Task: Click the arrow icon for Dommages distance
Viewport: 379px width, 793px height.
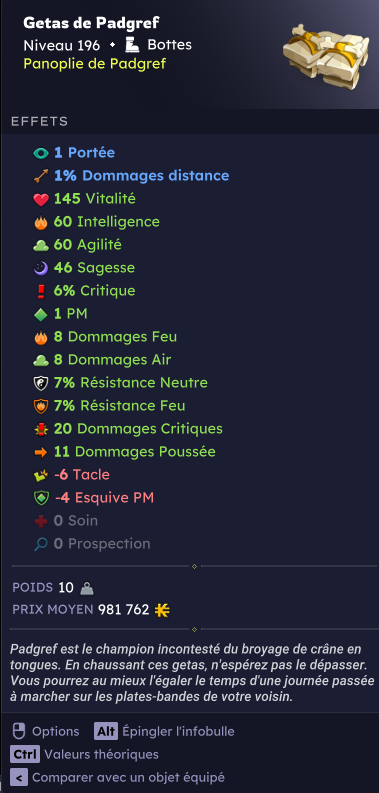Action: tap(41, 176)
